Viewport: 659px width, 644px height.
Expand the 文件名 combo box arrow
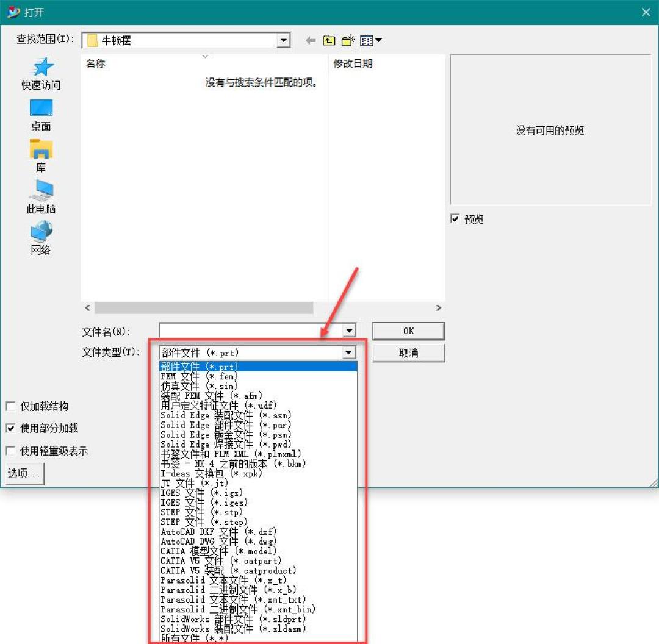349,331
